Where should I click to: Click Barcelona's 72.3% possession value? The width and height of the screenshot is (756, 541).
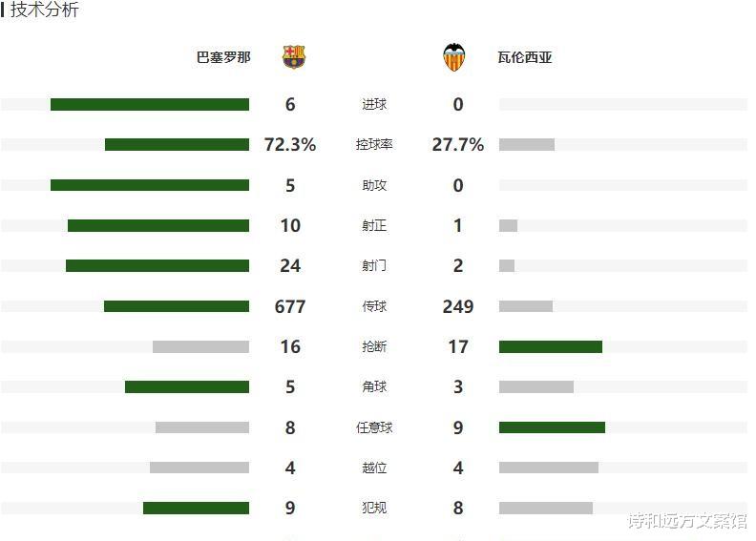coord(290,145)
